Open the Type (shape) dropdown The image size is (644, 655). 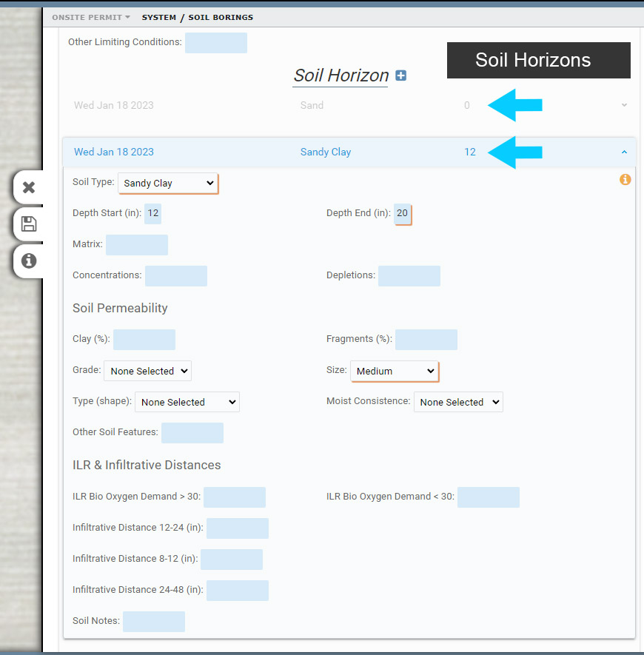[x=187, y=402]
